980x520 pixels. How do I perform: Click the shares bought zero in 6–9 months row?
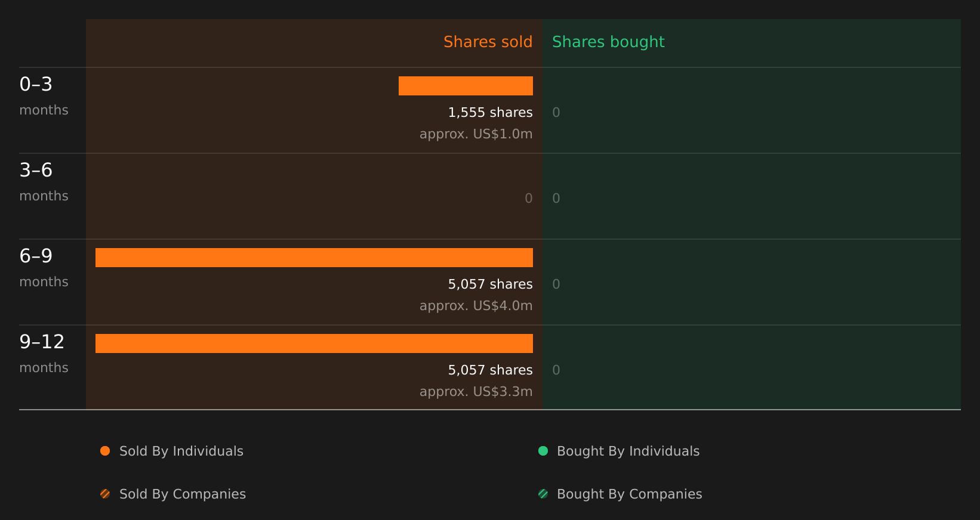[x=556, y=284]
